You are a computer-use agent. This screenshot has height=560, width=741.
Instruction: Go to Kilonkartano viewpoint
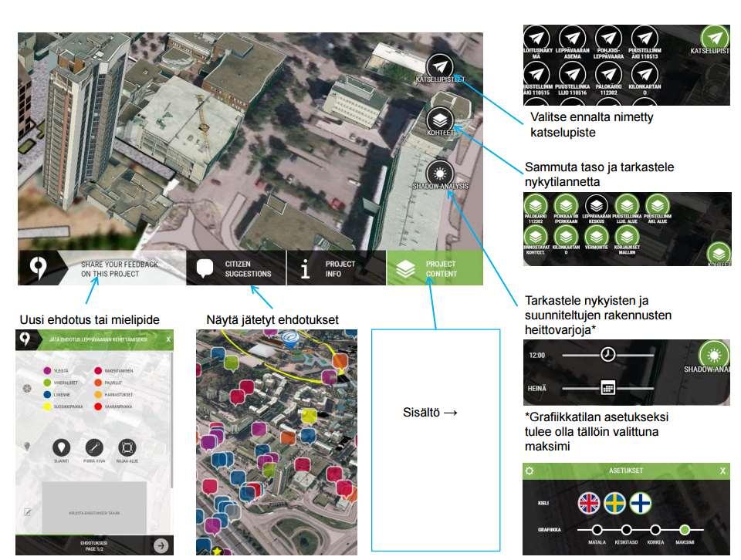point(644,74)
